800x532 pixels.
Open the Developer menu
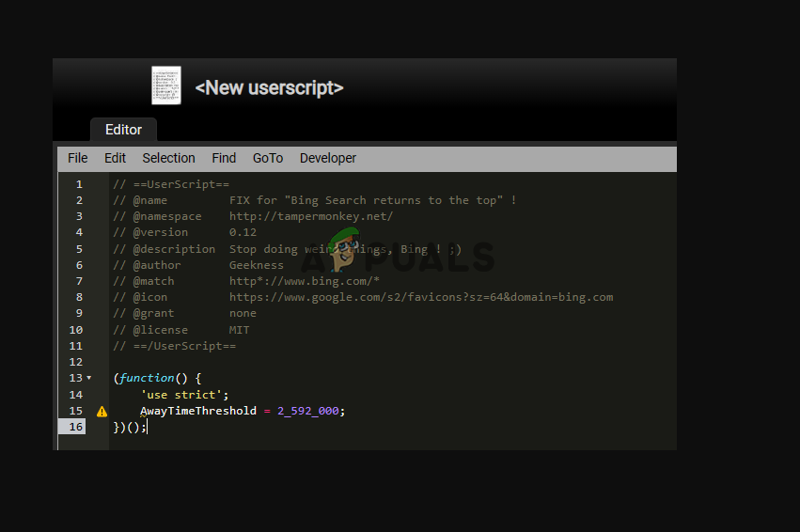[x=328, y=159]
